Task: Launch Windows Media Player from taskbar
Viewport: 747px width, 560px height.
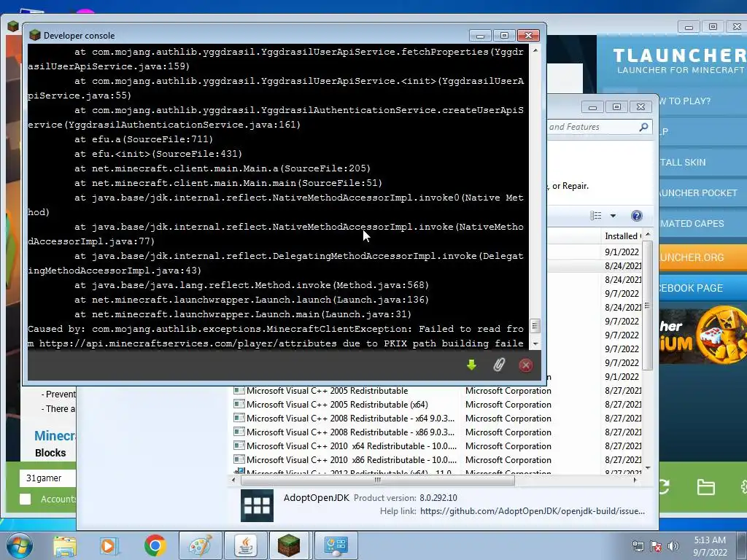Action: pos(109,545)
